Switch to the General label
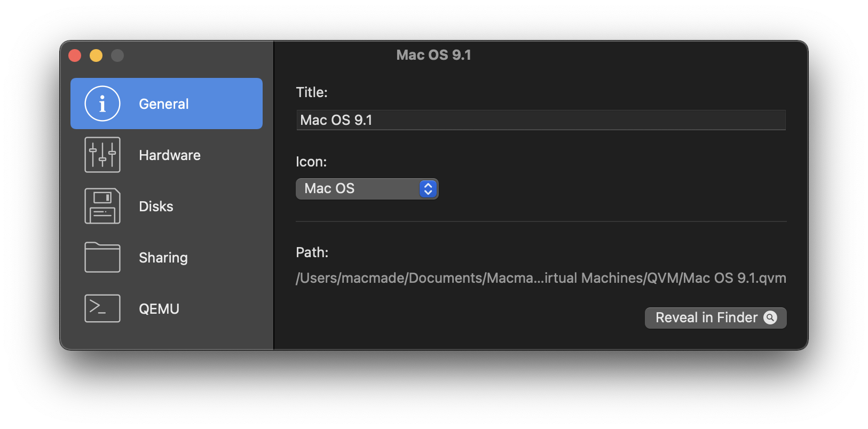Screen dimensions: 868x429 pyautogui.click(x=164, y=104)
